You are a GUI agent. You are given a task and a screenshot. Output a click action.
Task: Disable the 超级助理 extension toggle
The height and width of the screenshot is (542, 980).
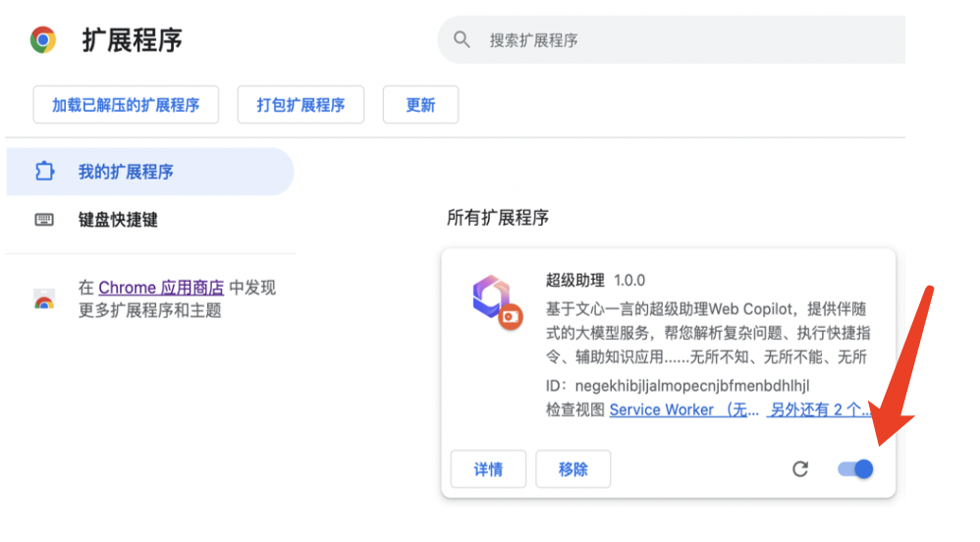pyautogui.click(x=855, y=469)
